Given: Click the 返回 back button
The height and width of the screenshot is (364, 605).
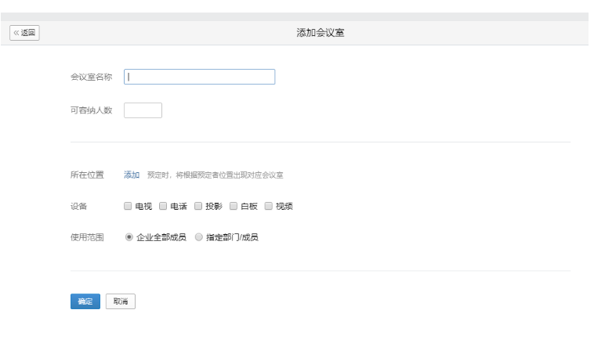Looking at the screenshot, I should (24, 33).
